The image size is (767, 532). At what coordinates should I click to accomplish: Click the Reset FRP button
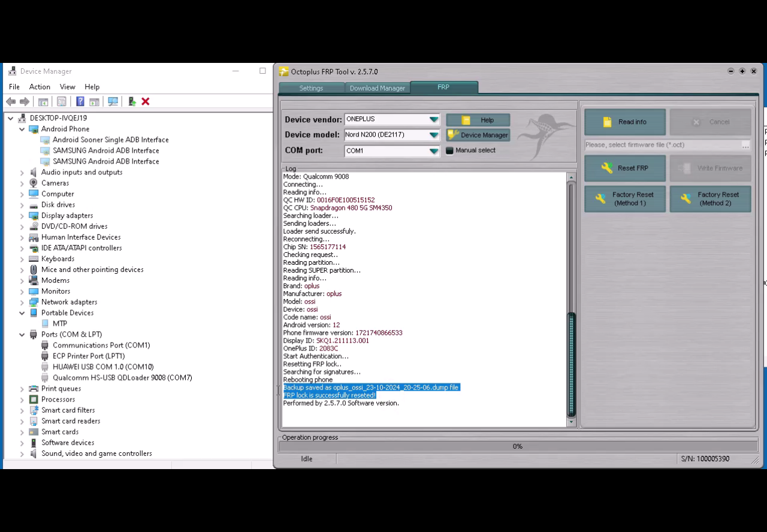[x=625, y=168]
